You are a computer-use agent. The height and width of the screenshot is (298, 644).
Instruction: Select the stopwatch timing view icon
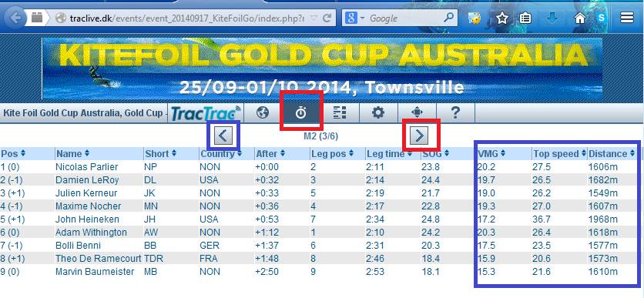coord(301,112)
